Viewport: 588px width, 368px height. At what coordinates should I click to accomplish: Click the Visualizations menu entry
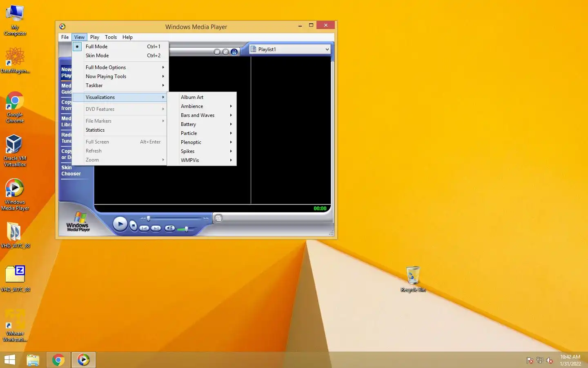pos(120,97)
